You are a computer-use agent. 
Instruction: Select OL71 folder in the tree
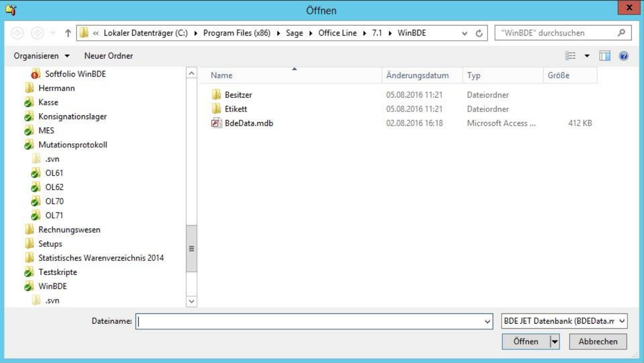[54, 215]
